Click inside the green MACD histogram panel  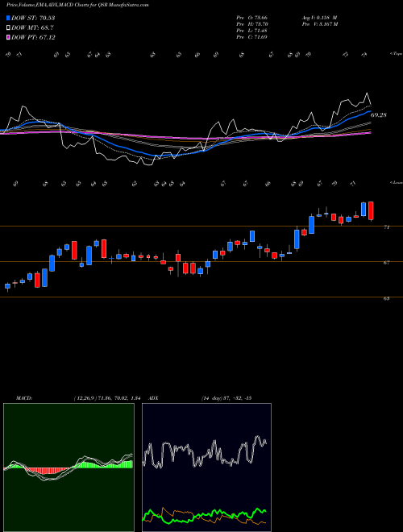pos(69,468)
